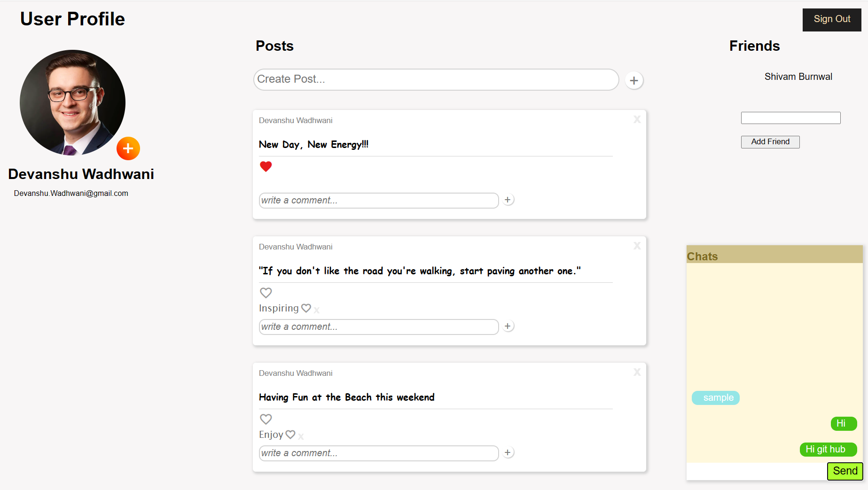Click the orange plus icon on profile photo

click(x=128, y=148)
